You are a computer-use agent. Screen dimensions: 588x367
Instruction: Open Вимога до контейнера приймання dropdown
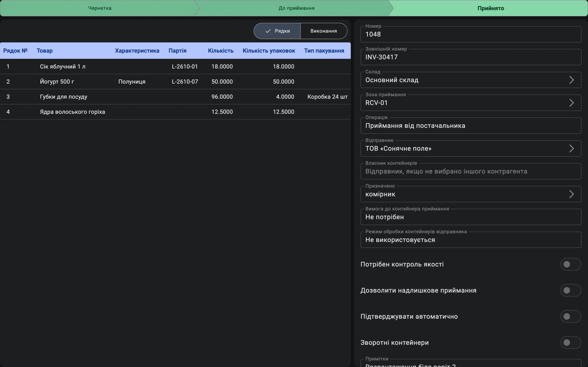[x=471, y=217]
